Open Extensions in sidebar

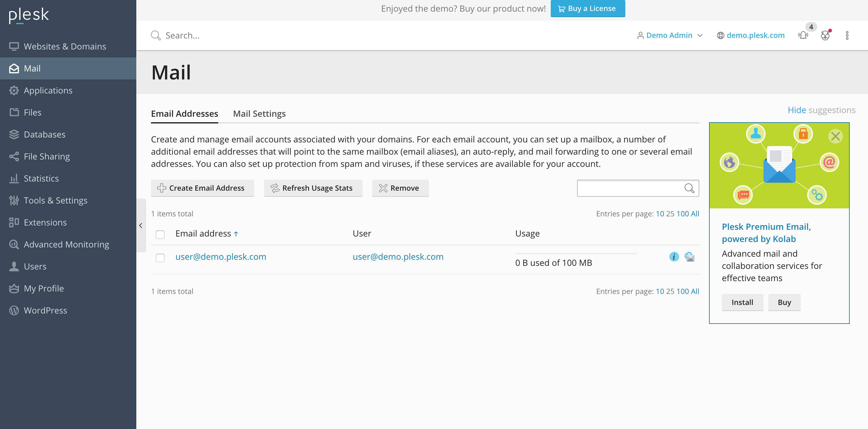click(x=68, y=222)
